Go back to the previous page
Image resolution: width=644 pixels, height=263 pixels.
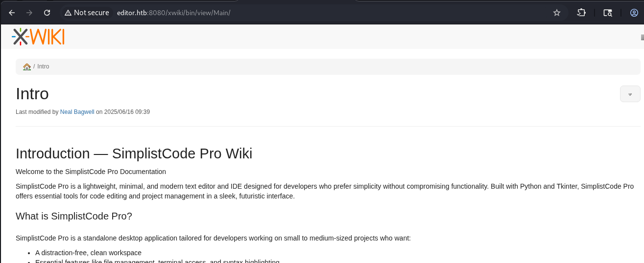(12, 13)
